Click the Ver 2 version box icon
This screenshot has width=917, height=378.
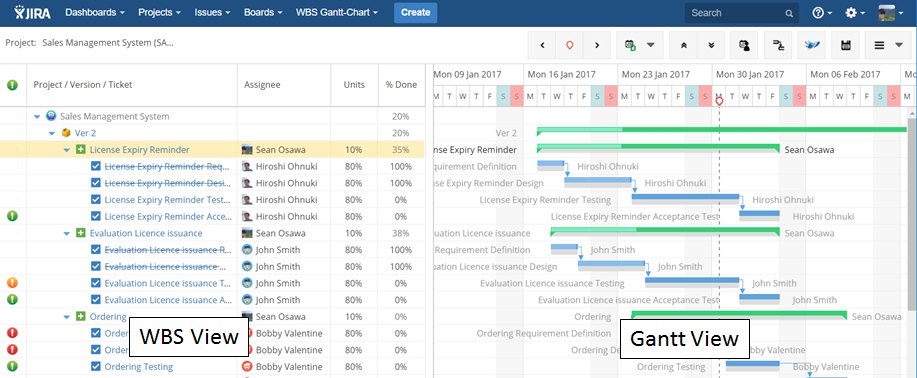[x=66, y=133]
